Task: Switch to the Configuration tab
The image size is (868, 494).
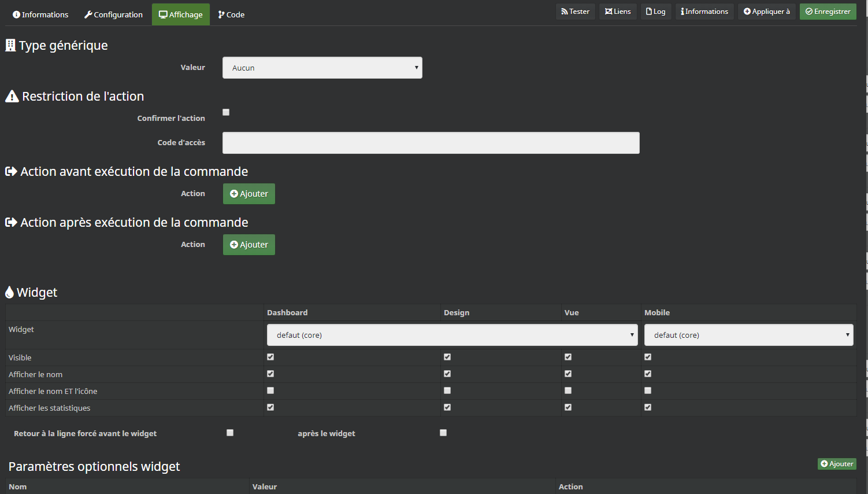Action: tap(113, 14)
